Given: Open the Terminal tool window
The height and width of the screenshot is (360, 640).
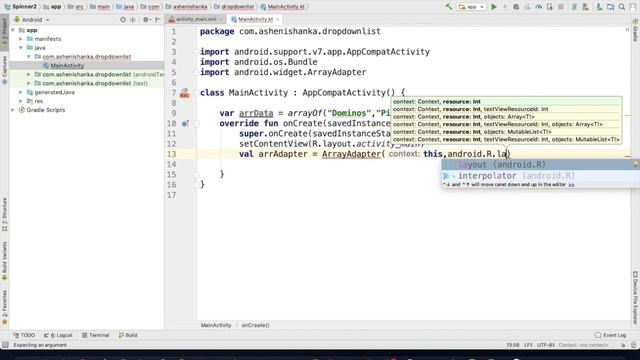Looking at the screenshot, I should tap(95, 335).
